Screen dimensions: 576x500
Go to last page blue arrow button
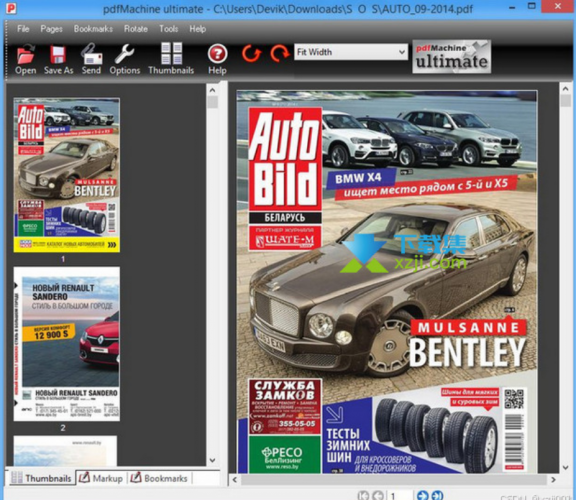(437, 495)
